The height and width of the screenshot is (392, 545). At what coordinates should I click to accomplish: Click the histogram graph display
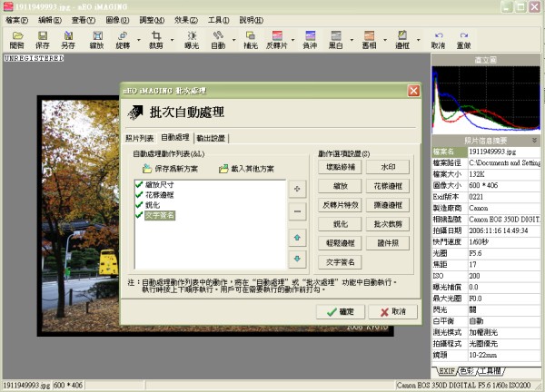pos(486,99)
